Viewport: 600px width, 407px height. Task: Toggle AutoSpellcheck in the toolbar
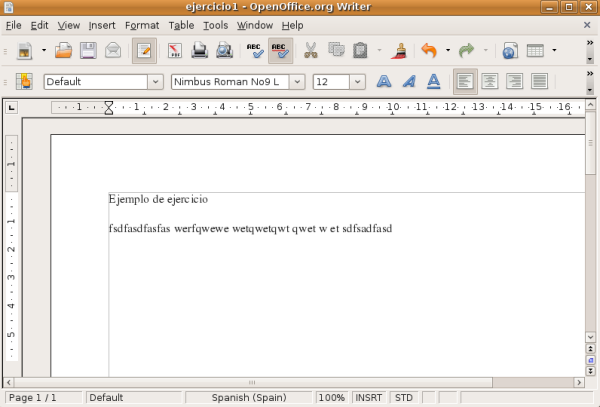[280, 50]
